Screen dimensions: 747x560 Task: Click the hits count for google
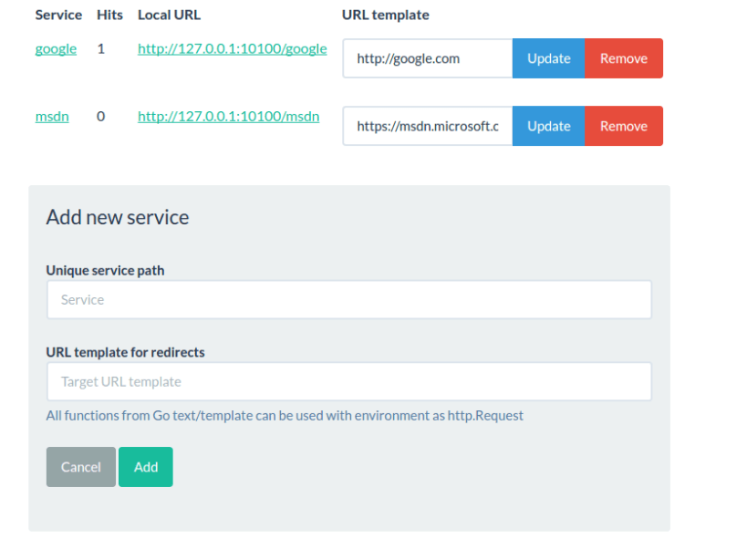click(x=99, y=48)
